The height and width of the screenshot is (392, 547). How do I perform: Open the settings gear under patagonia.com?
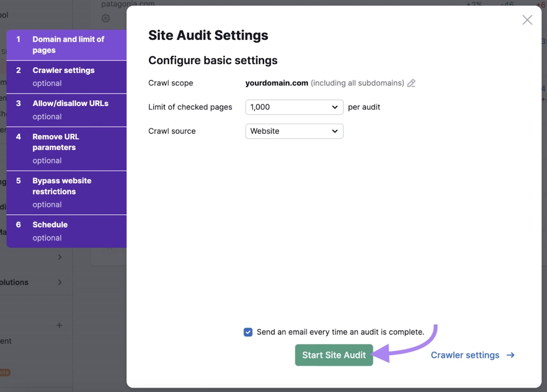pos(106,18)
